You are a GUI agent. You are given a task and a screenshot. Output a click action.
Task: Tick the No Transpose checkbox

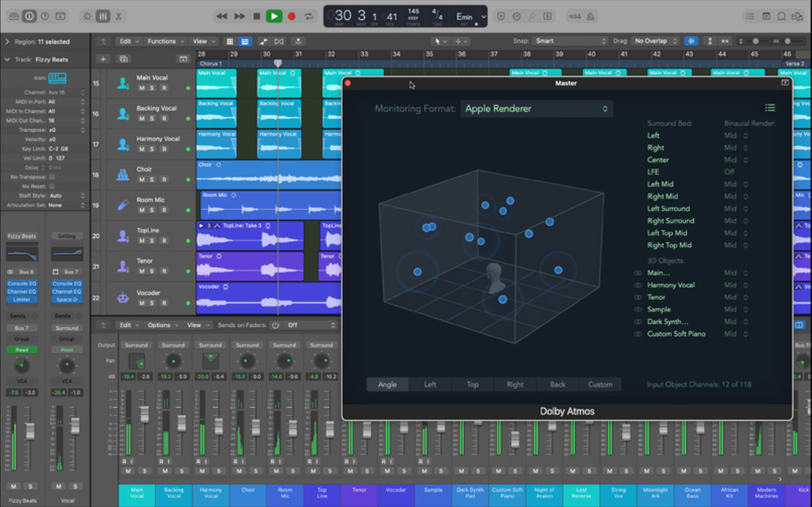coord(52,177)
